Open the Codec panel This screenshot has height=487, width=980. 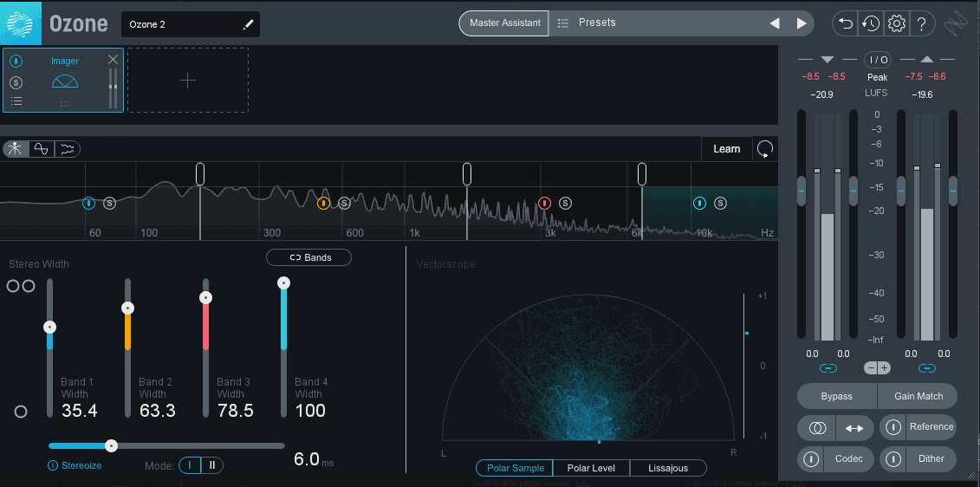click(849, 459)
